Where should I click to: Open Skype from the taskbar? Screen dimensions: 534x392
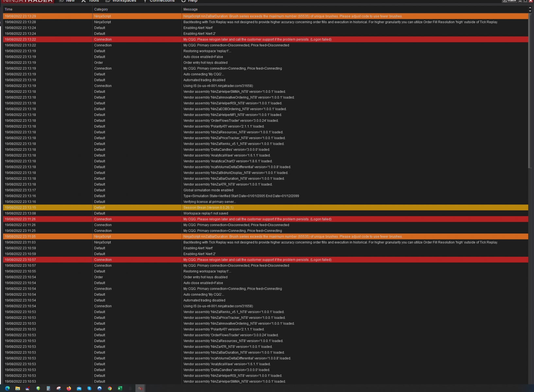point(89,388)
